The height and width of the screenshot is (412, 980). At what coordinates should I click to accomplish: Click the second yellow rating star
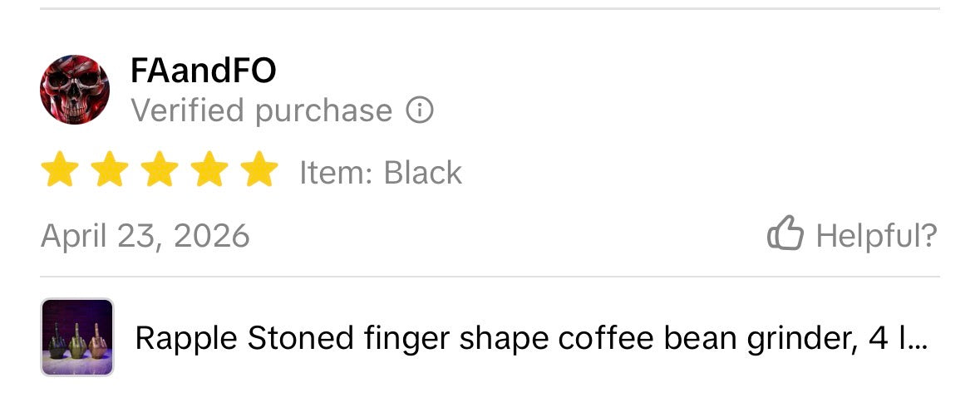110,169
